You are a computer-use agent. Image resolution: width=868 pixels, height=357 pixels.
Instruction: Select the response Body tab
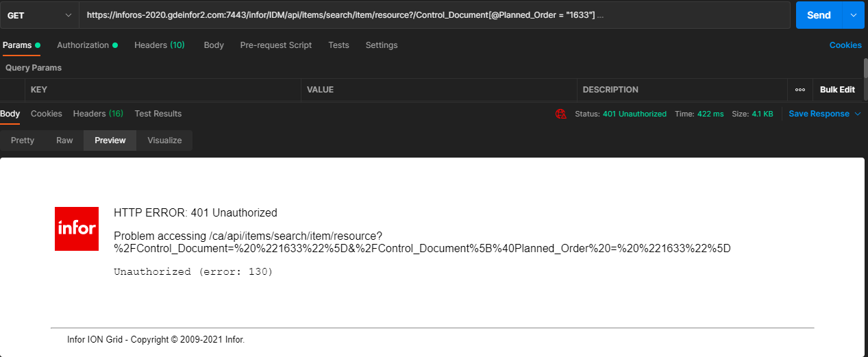point(10,114)
